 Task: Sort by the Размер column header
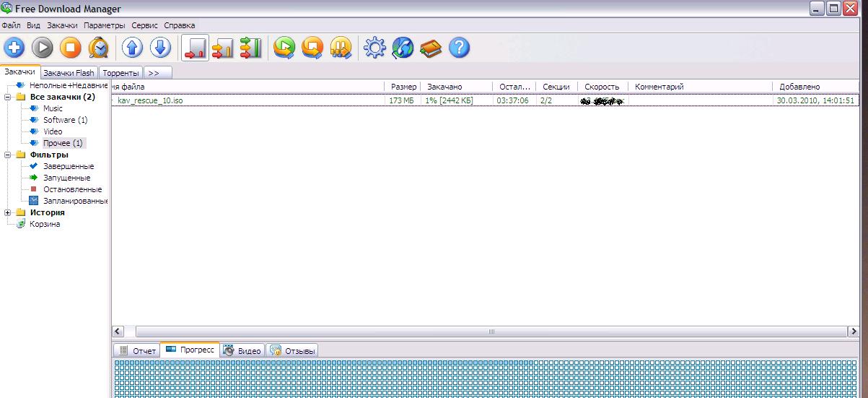click(401, 87)
